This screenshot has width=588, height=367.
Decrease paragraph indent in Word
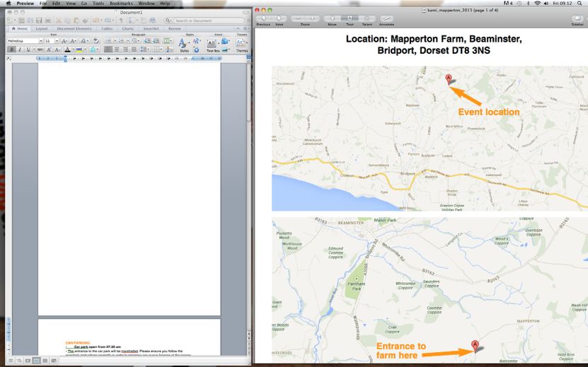[147, 41]
